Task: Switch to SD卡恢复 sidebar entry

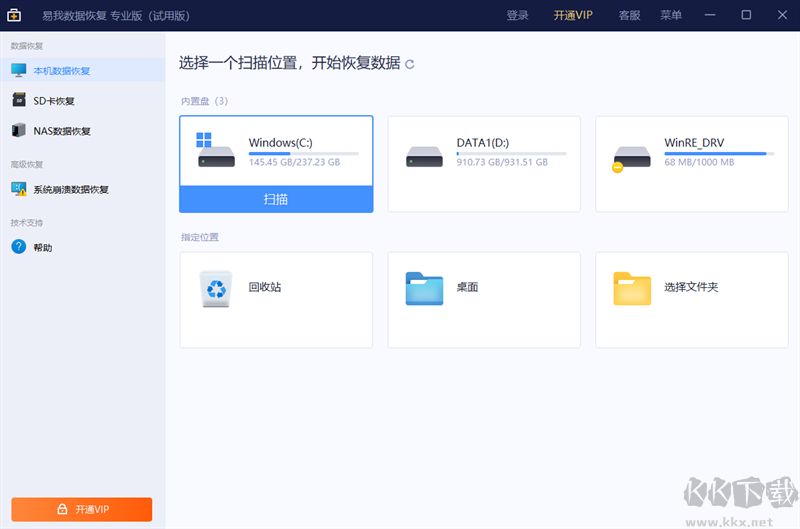Action: (x=83, y=100)
